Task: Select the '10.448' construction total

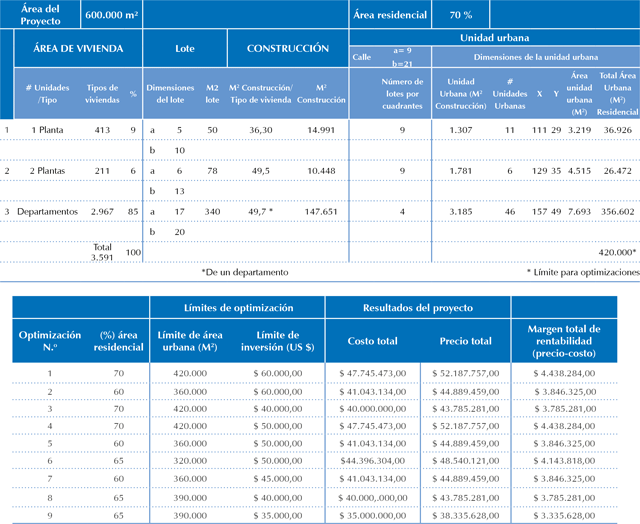Action: (321, 171)
